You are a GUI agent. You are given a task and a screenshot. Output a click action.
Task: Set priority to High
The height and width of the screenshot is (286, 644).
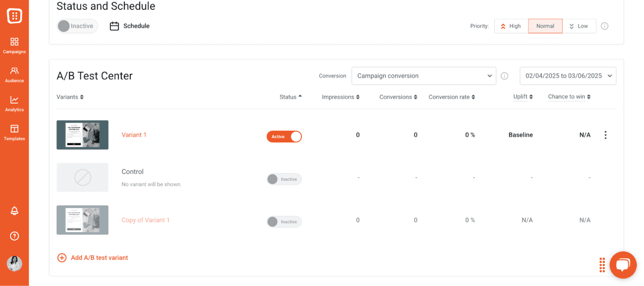click(x=511, y=26)
